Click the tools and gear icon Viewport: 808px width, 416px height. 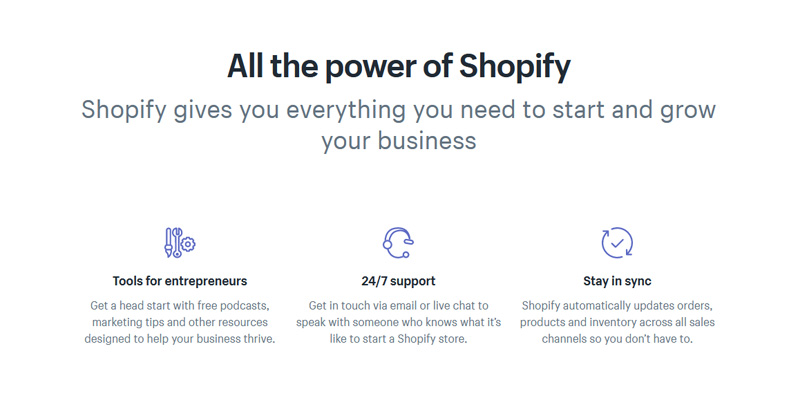pyautogui.click(x=180, y=243)
